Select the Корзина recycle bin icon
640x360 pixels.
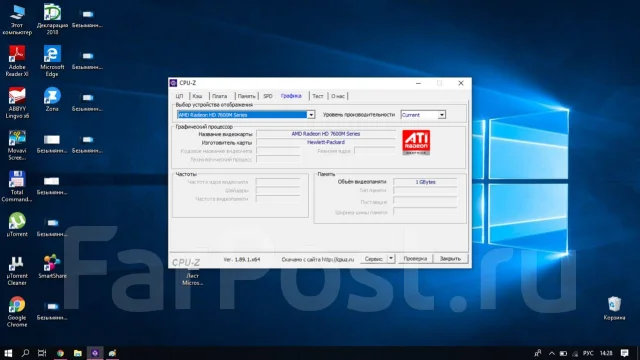[x=614, y=308]
